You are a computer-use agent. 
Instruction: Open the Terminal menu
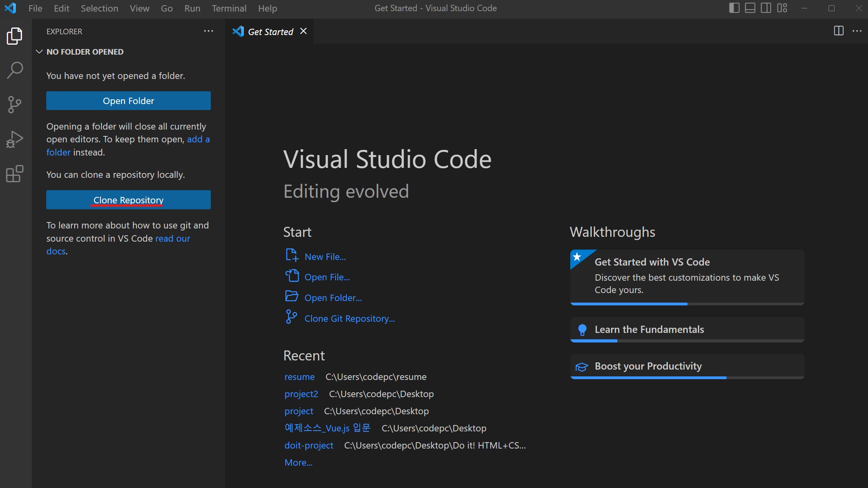[x=229, y=8]
